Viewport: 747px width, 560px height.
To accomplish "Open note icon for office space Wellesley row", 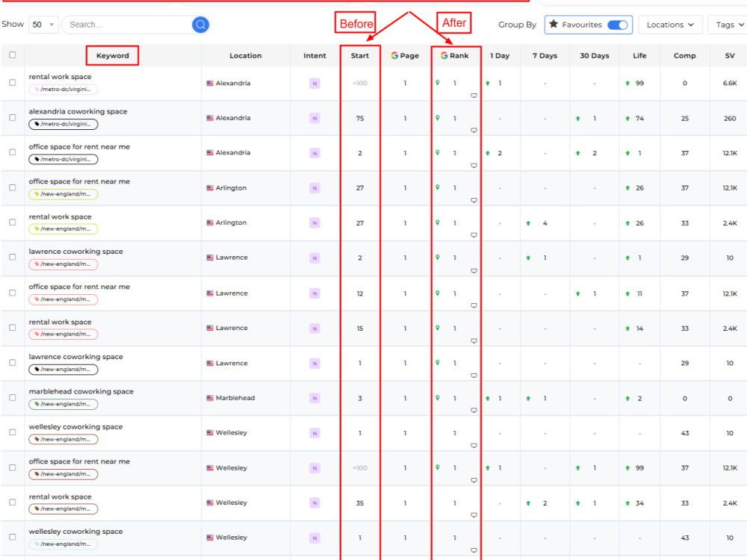I will tap(474, 480).
